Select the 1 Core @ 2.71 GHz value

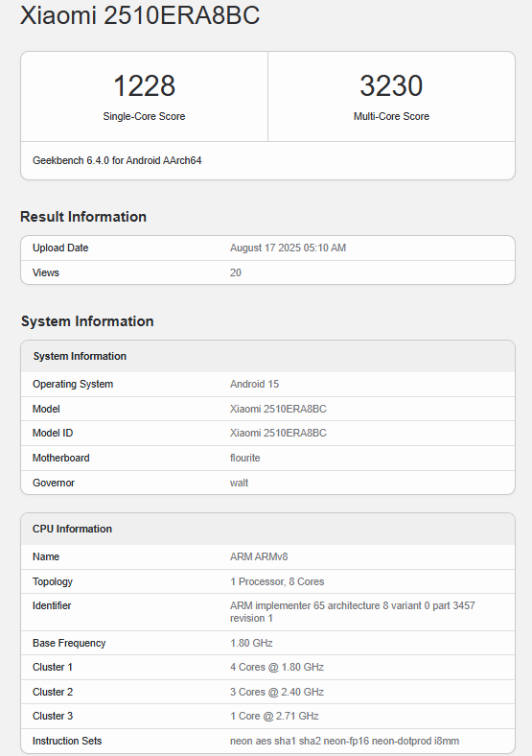click(274, 717)
